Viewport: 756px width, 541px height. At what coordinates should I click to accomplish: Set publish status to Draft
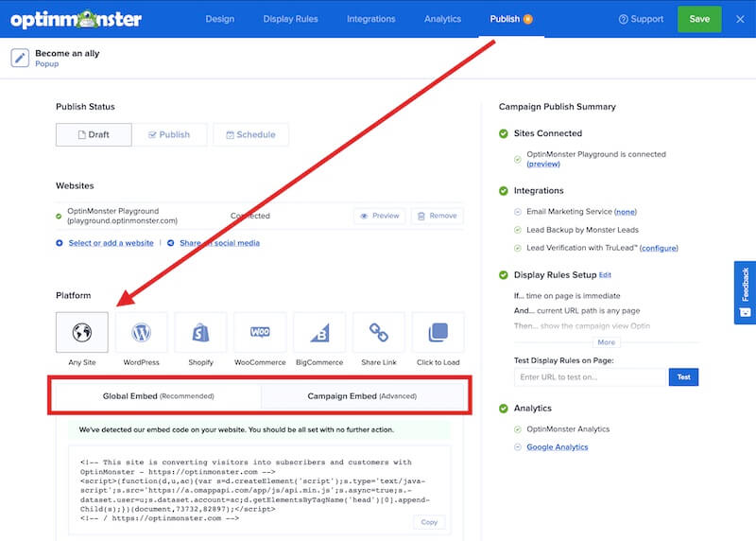coord(94,134)
